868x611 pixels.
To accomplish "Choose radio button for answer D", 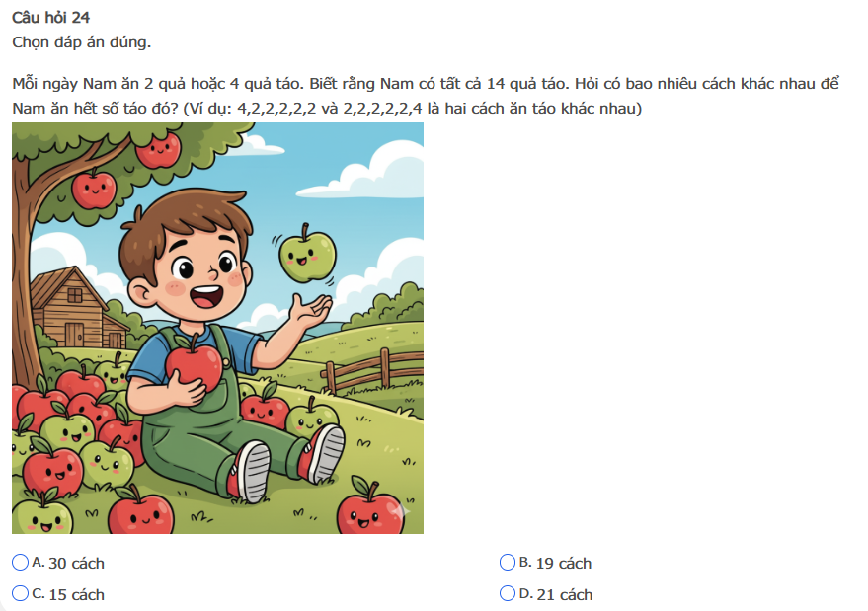I will 507,593.
